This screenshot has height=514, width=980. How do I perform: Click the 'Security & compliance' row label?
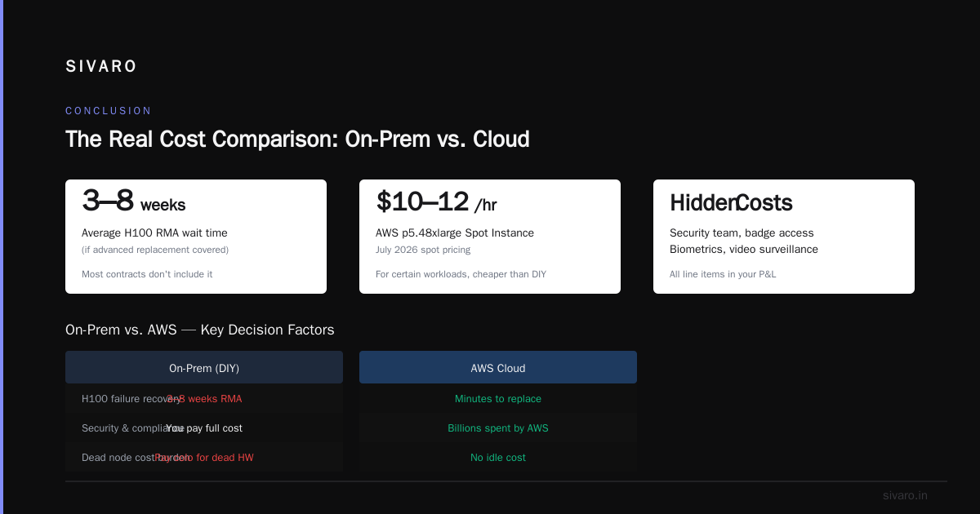click(131, 428)
